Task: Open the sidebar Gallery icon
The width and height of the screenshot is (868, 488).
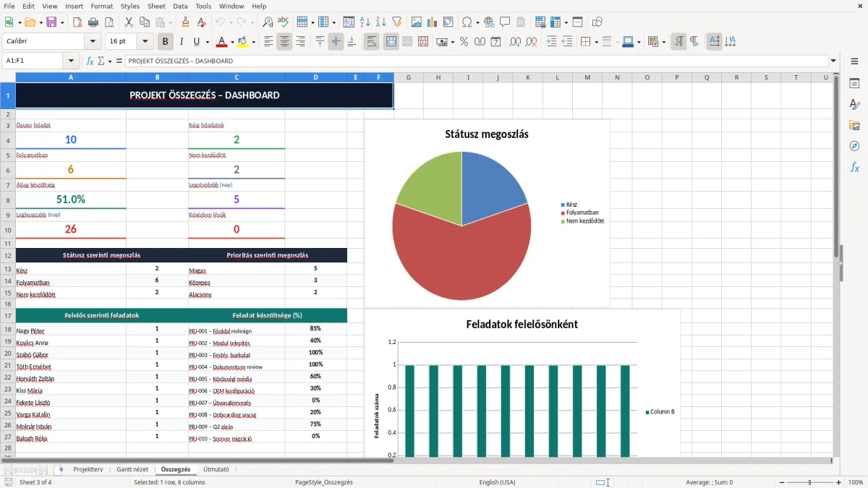Action: click(854, 125)
